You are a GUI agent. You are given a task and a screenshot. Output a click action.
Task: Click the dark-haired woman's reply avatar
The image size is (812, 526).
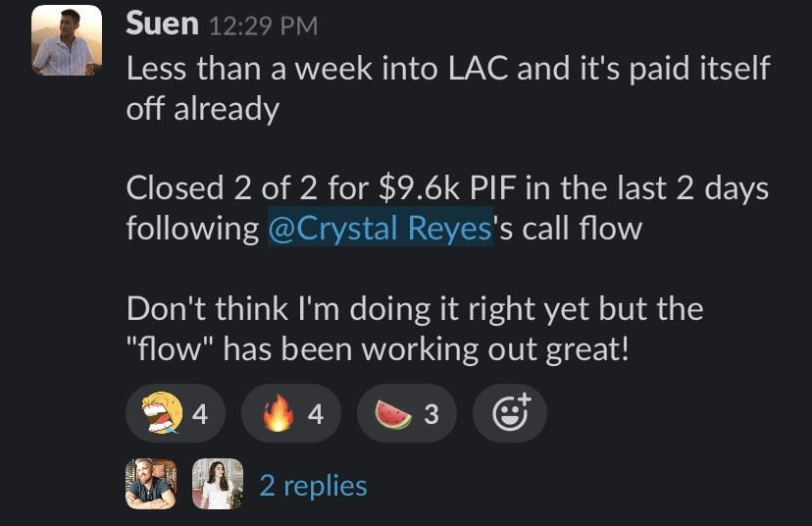click(218, 485)
